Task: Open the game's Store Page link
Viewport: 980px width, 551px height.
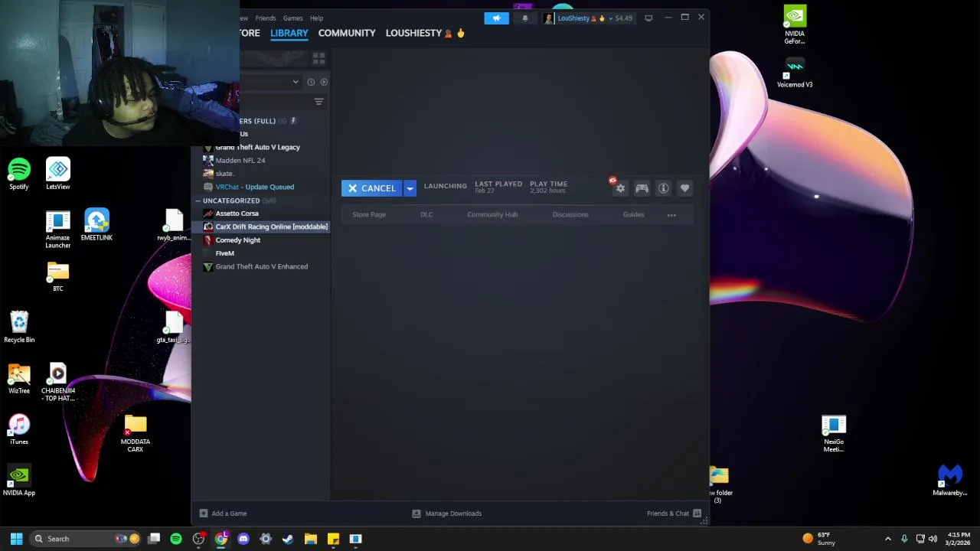Action: 369,214
